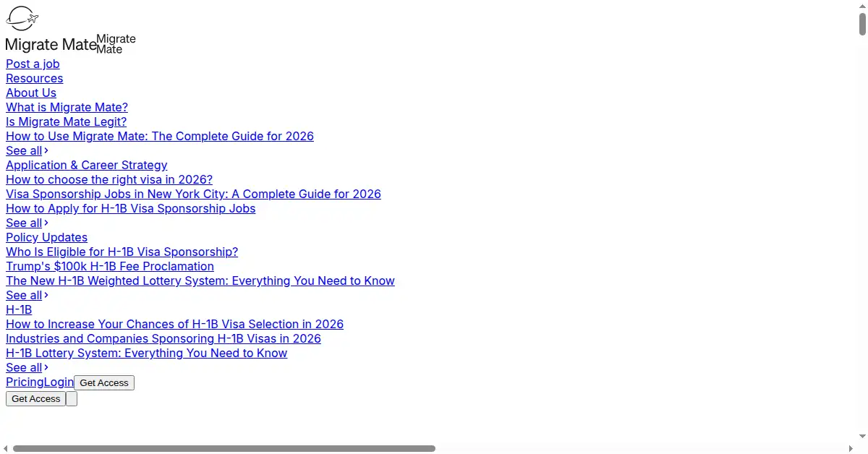Click the small empty button beside Get Access

(x=72, y=398)
